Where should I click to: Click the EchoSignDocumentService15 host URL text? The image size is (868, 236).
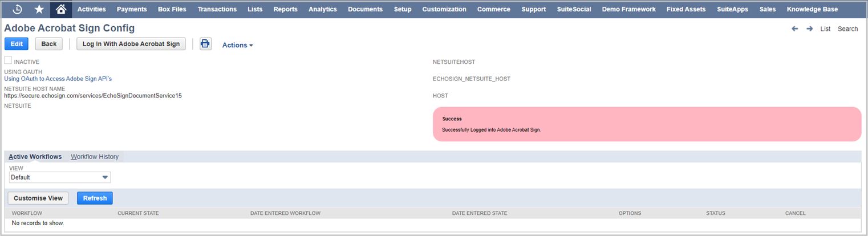click(x=93, y=96)
